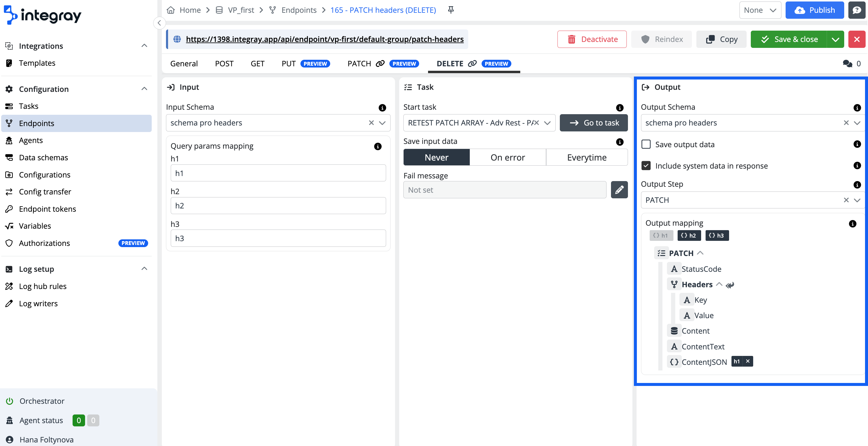Enable the Save output data checkbox
Image resolution: width=868 pixels, height=446 pixels.
pyautogui.click(x=646, y=145)
